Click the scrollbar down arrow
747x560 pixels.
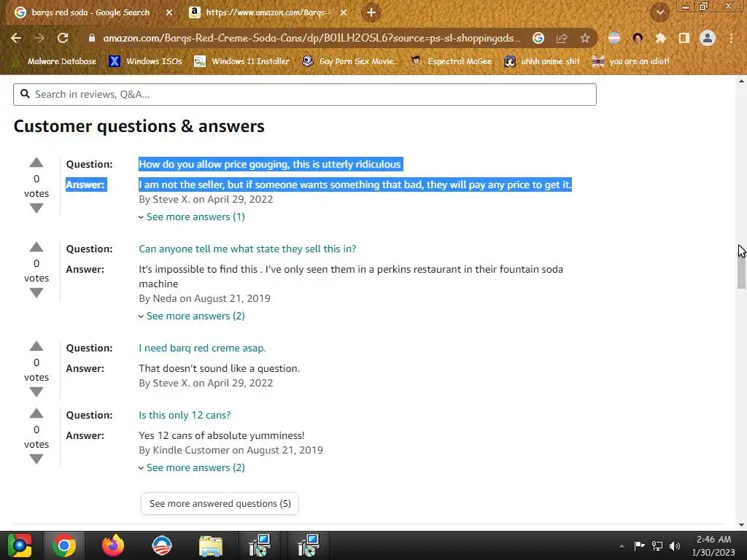741,525
